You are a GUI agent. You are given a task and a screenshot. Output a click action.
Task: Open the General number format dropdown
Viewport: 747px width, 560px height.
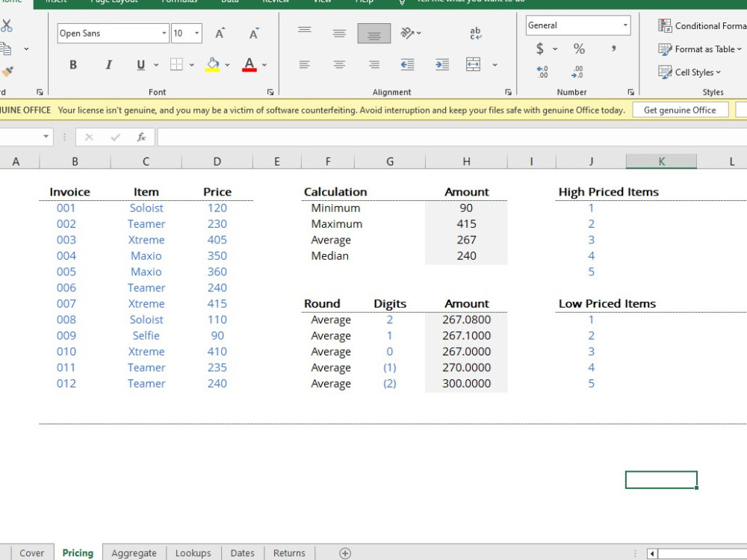tap(625, 25)
